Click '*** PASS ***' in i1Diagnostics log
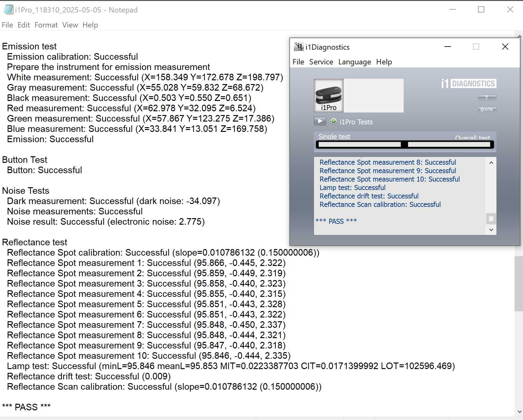The height and width of the screenshot is (420, 523). tap(336, 221)
